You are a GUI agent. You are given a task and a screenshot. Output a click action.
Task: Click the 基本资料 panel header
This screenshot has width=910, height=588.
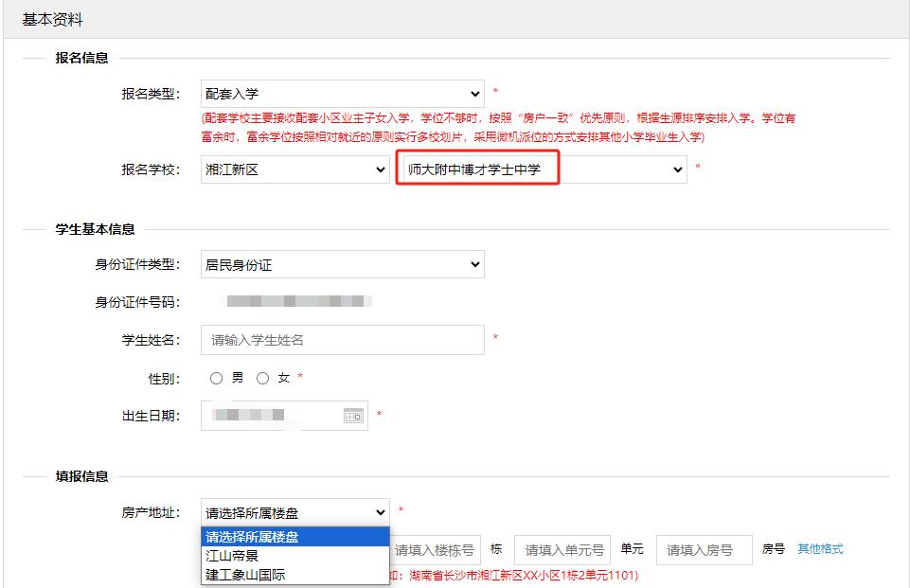52,20
